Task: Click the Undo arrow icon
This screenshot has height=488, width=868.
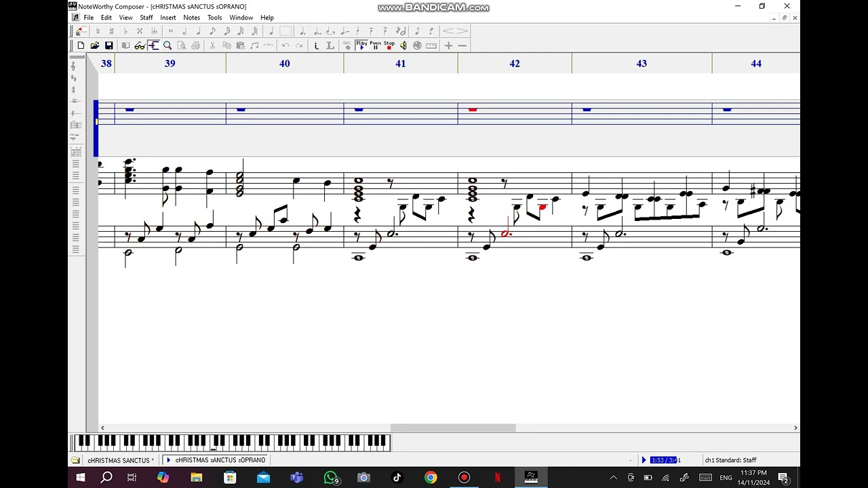Action: click(285, 45)
